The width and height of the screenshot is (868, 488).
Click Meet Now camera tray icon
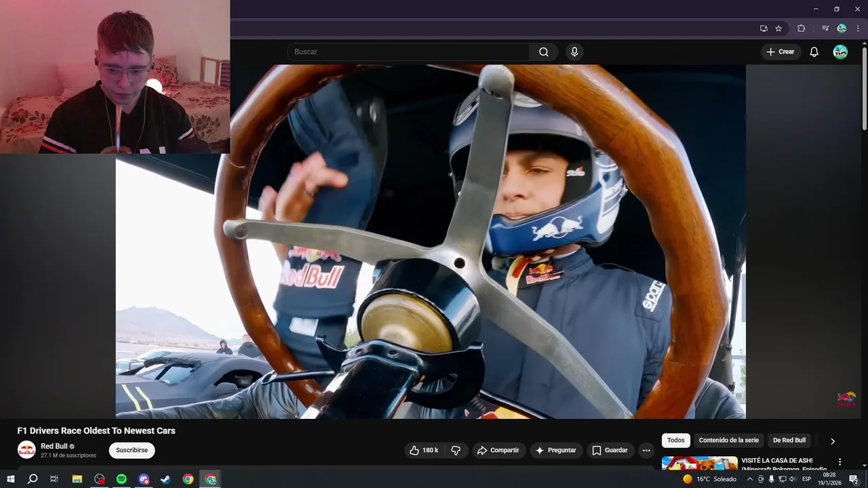tap(761, 479)
